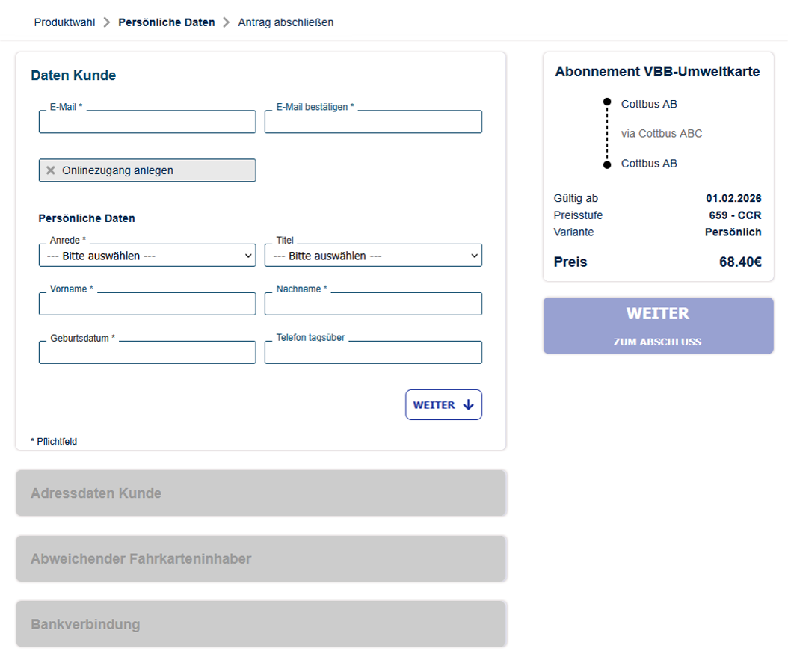Click the Geburtsdatum input field
This screenshot has height=672, width=788.
147,353
